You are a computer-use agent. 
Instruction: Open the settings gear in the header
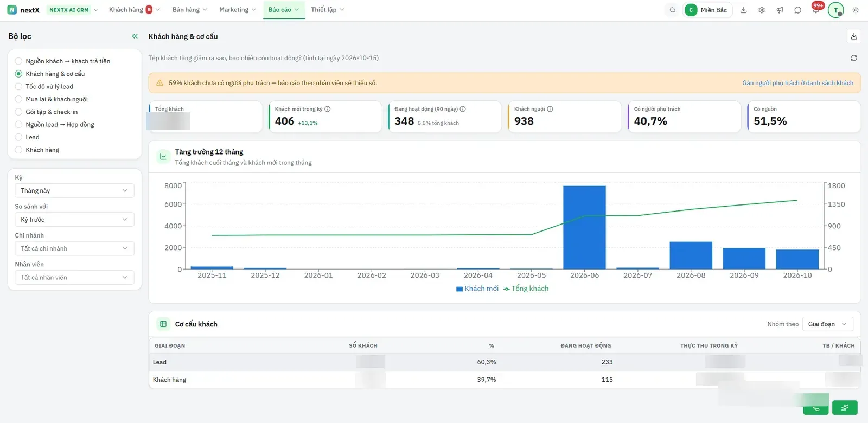pos(762,10)
